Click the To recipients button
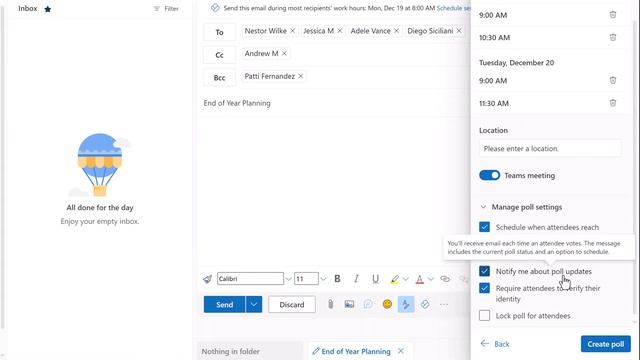Viewport: 640px width, 360px height. click(220, 32)
